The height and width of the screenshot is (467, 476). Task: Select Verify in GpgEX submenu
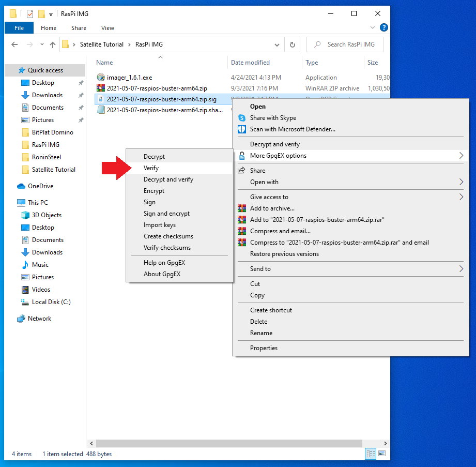[x=151, y=168]
